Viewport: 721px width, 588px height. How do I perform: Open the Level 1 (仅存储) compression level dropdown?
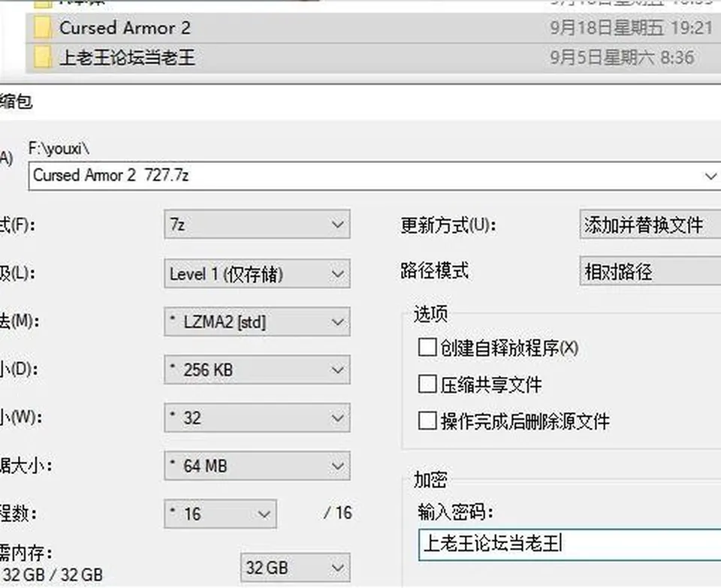point(257,273)
